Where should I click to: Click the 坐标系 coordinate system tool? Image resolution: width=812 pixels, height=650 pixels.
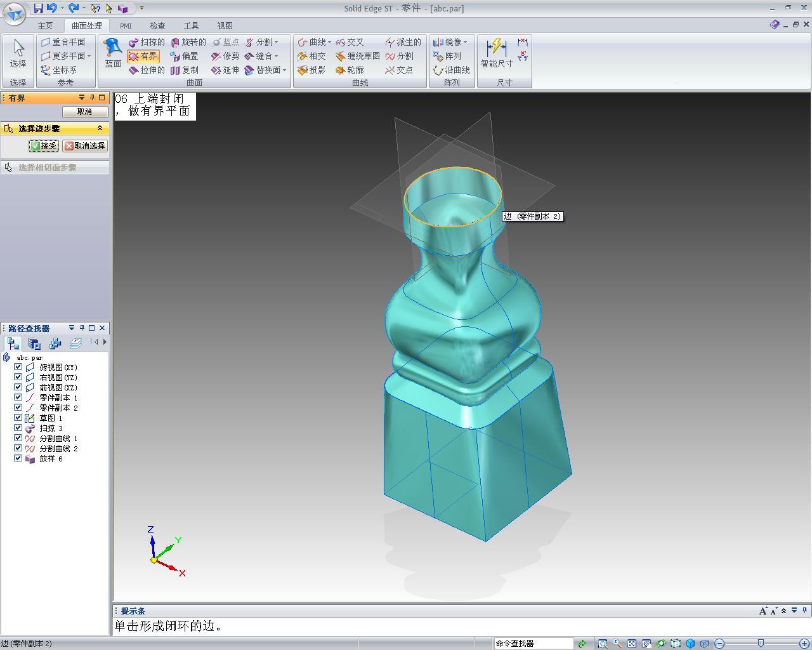tap(59, 70)
